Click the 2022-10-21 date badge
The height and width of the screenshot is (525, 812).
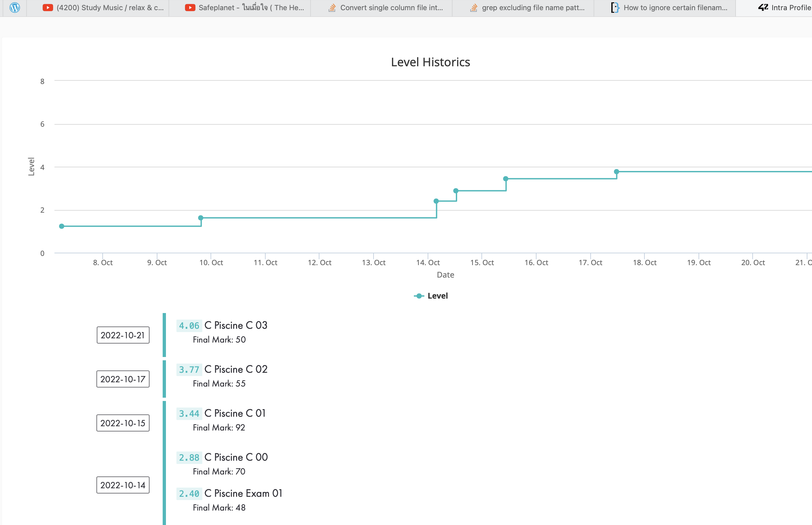tap(123, 335)
